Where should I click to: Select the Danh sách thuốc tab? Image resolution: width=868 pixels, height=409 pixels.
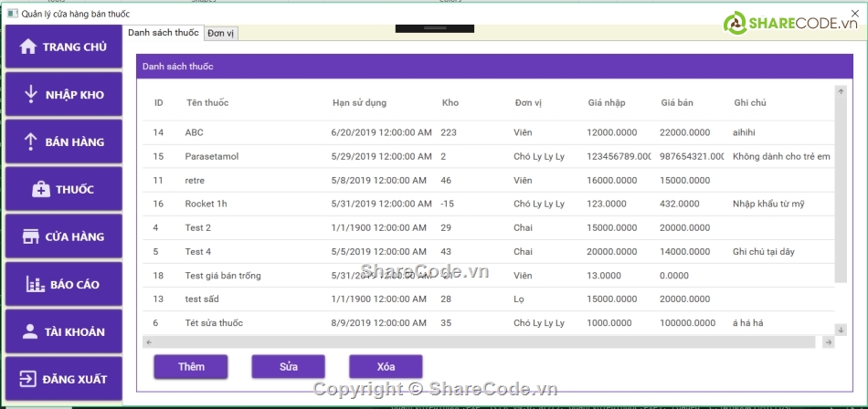164,33
